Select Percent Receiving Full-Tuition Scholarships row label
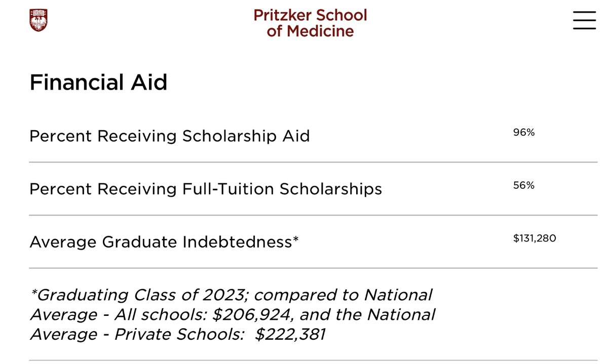 point(205,189)
